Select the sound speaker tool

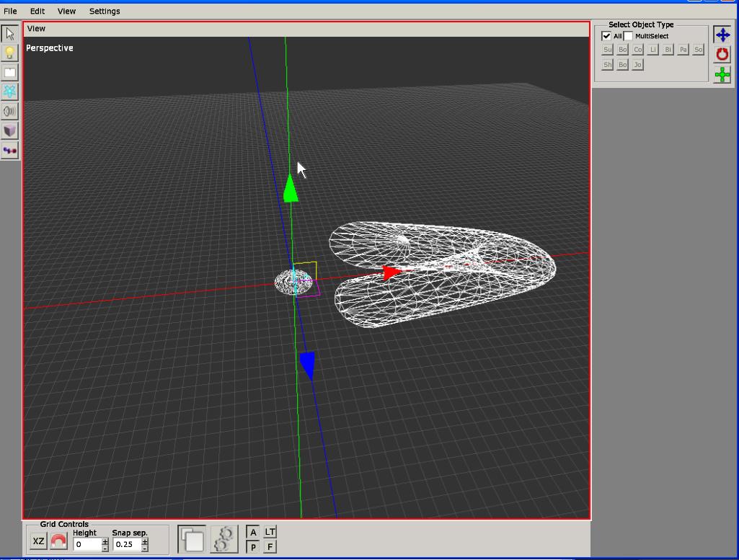10,111
